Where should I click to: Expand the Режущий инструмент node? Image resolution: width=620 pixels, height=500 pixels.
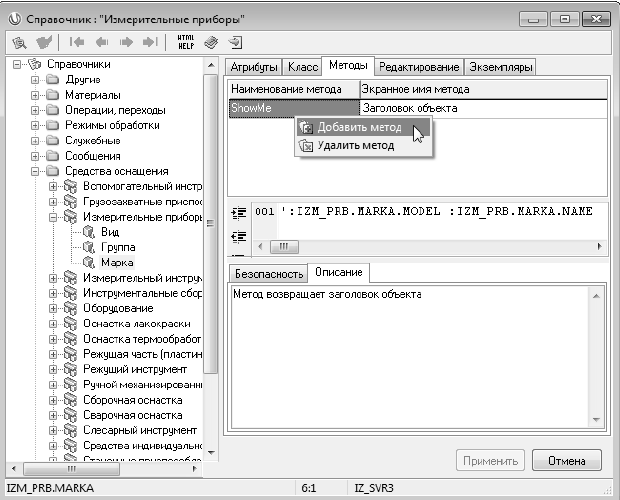(53, 369)
